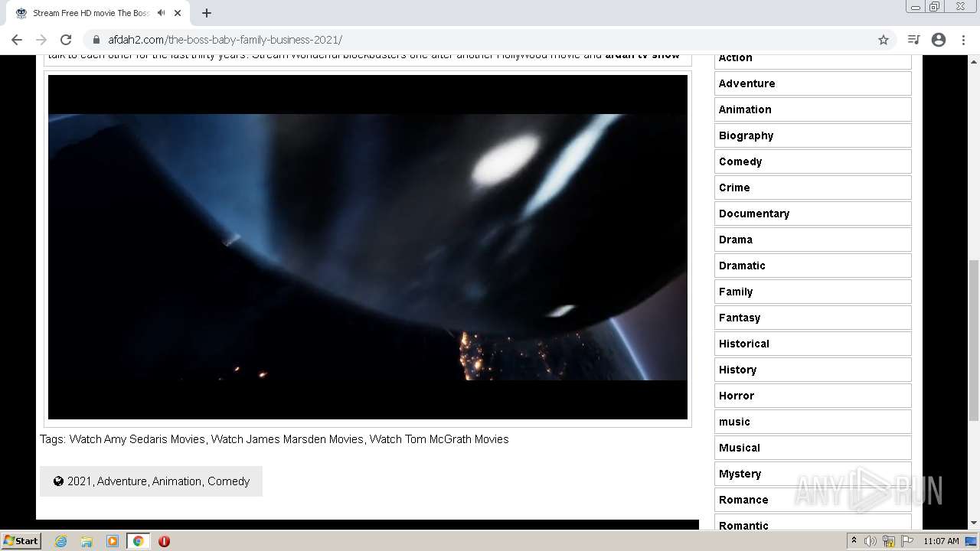Open the Biography genre category
The width and height of the screenshot is (980, 551).
[x=812, y=135]
